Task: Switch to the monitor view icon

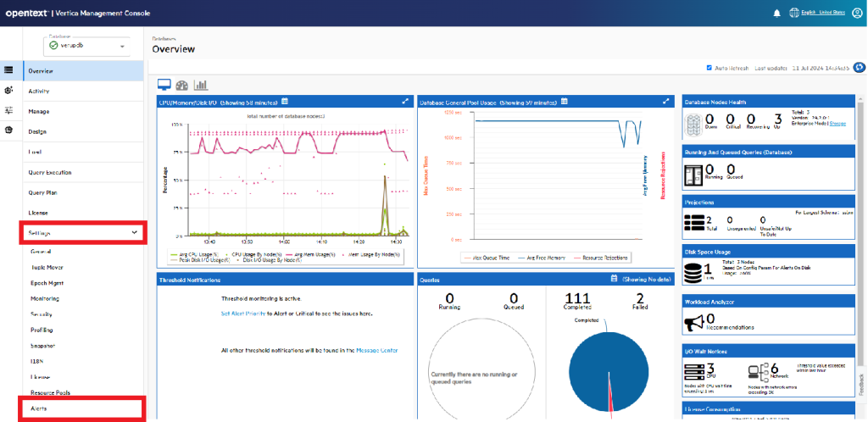Action: point(164,85)
